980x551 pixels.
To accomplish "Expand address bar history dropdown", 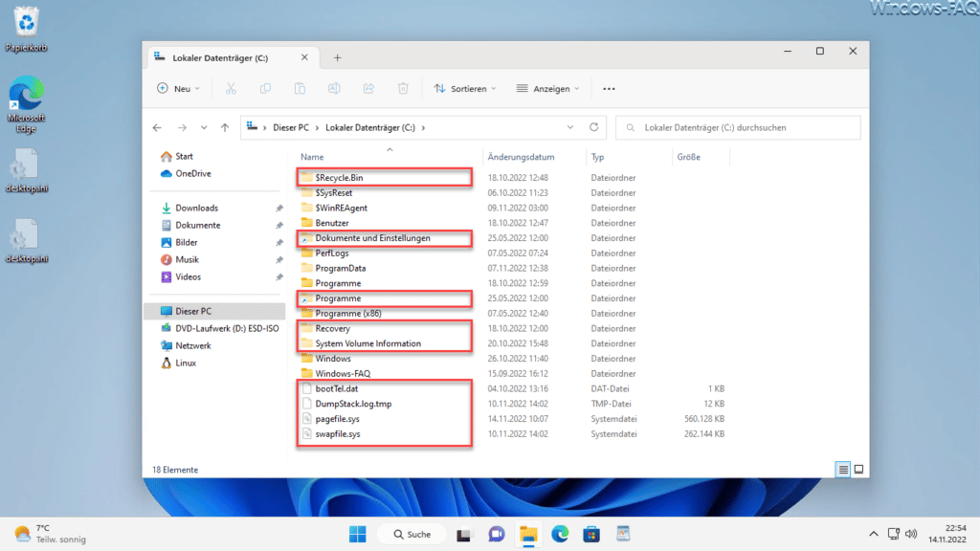I will [570, 127].
